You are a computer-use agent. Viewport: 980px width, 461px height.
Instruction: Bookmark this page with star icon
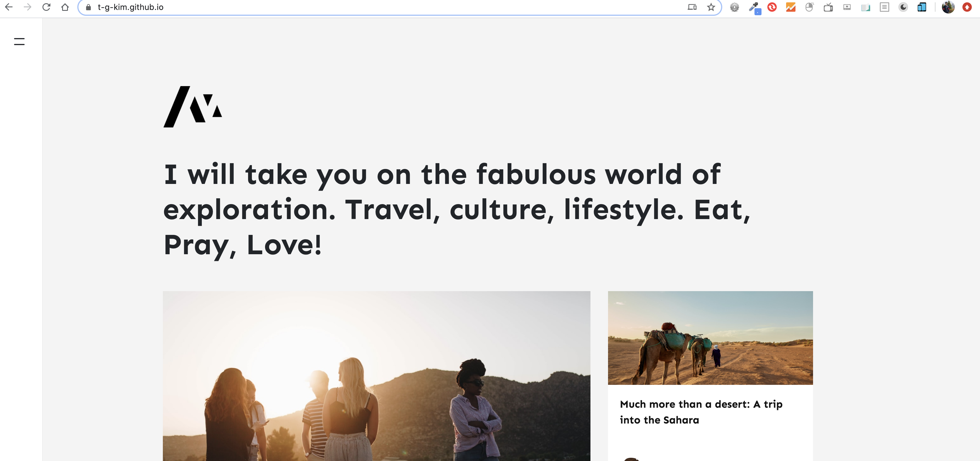tap(711, 7)
